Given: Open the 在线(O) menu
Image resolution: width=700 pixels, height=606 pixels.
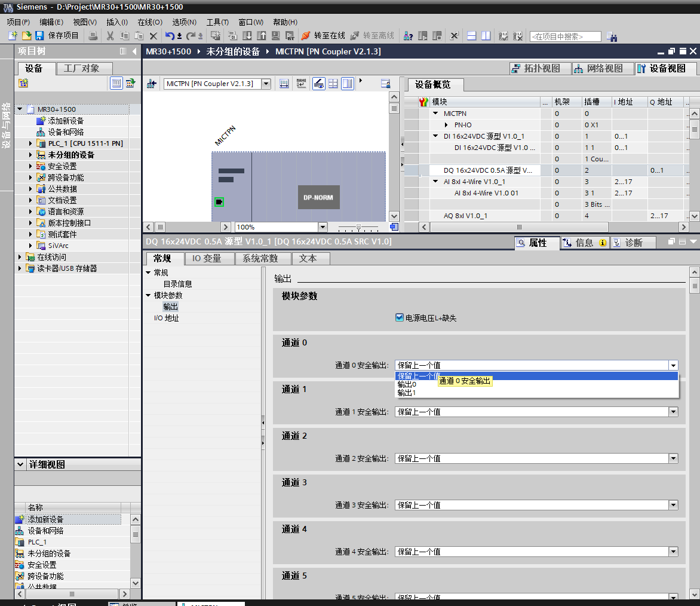Looking at the screenshot, I should tap(150, 22).
